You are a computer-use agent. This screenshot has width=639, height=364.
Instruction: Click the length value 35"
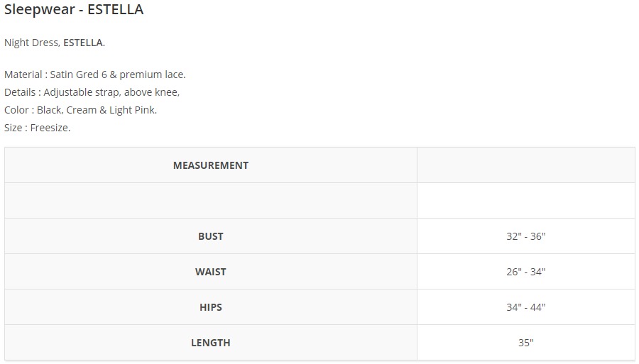525,343
